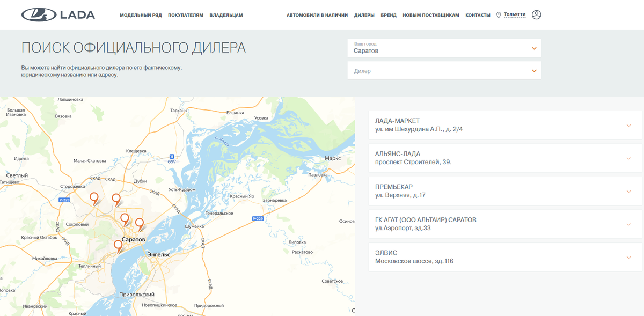Click the orange arrow in Дилер dropdown
This screenshot has width=644, height=316.
click(x=534, y=71)
